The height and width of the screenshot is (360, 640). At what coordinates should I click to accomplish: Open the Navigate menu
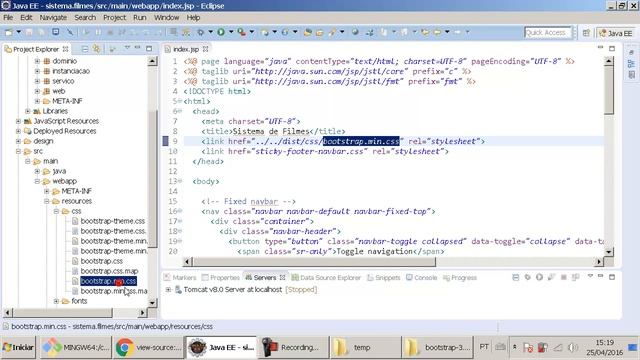click(53, 18)
